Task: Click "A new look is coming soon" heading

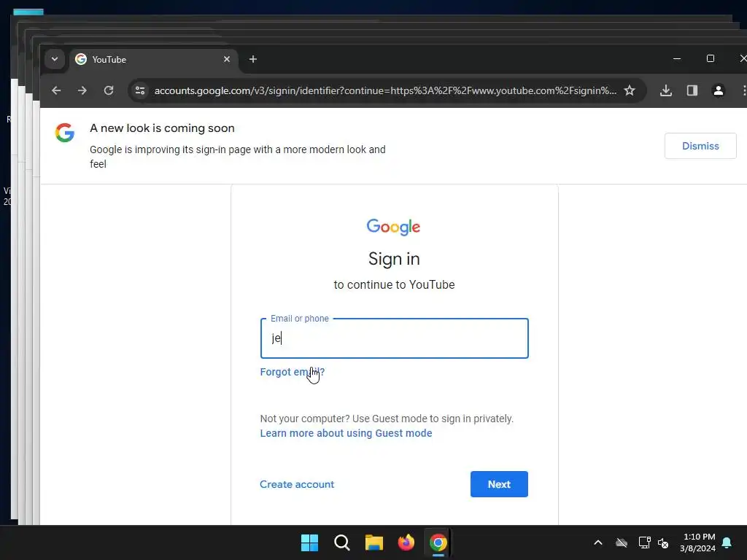Action: click(x=162, y=128)
